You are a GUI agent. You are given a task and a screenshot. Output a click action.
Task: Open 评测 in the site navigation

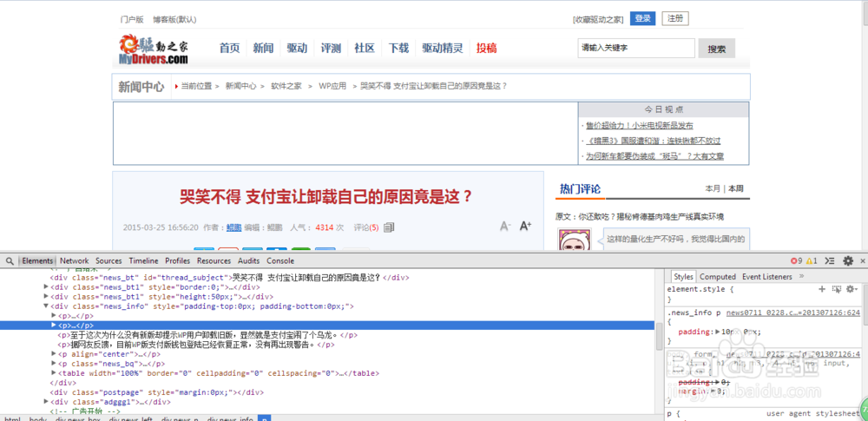pos(331,49)
